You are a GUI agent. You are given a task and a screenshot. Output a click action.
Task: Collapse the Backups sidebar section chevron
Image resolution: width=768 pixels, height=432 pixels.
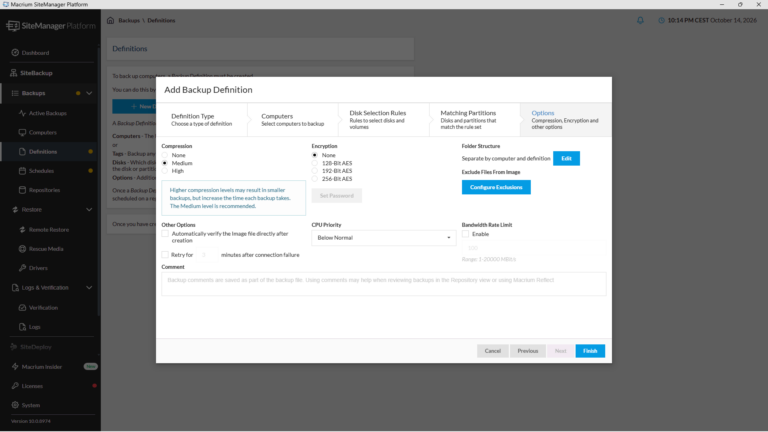tap(89, 93)
